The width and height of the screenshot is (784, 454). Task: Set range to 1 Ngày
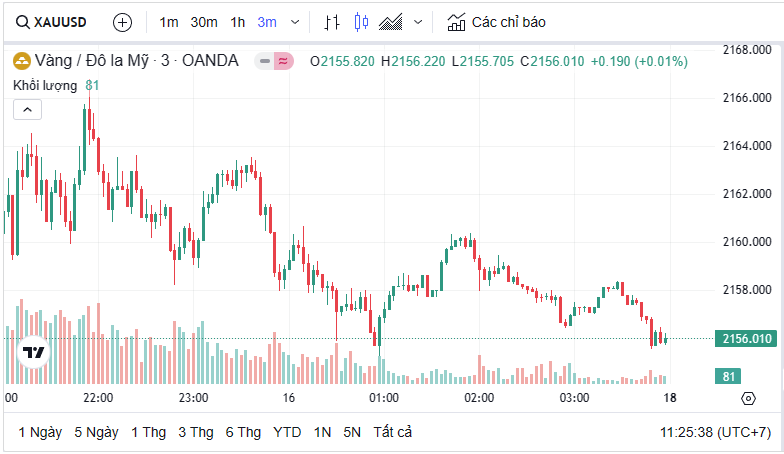click(40, 432)
